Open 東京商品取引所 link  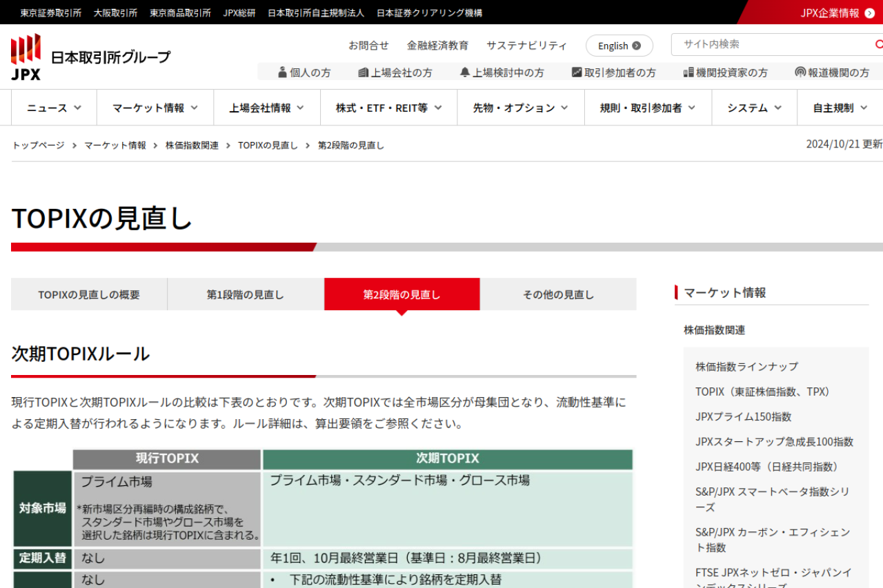click(181, 13)
